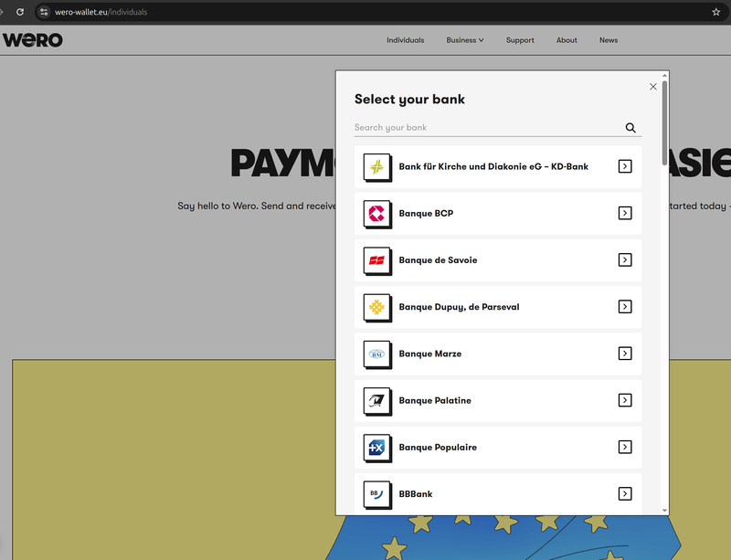This screenshot has width=731, height=560.
Task: Click the browser address bar URL
Action: pyautogui.click(x=101, y=12)
